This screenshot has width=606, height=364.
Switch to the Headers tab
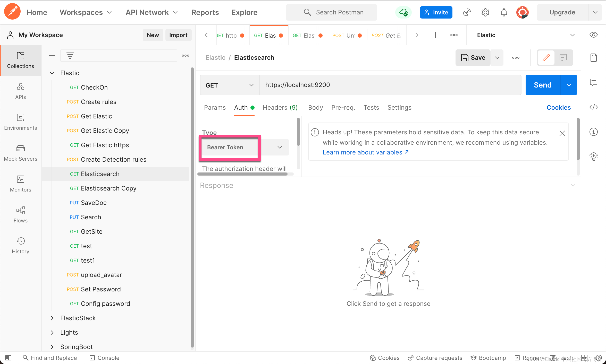click(x=280, y=108)
